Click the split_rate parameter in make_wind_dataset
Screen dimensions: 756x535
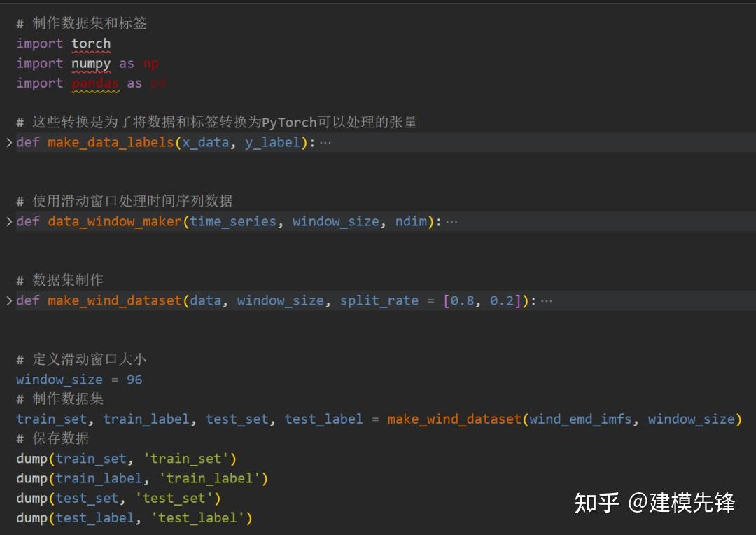379,300
